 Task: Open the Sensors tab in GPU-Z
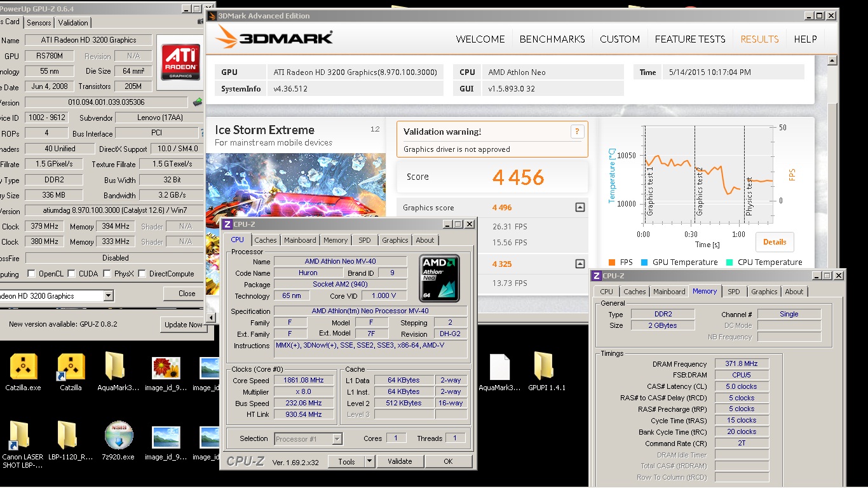[39, 23]
